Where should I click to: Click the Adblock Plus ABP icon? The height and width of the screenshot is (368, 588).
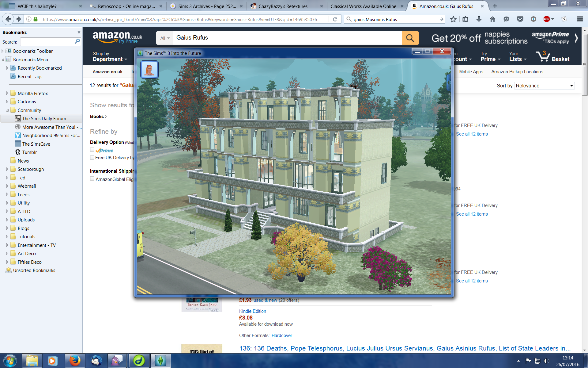[547, 19]
